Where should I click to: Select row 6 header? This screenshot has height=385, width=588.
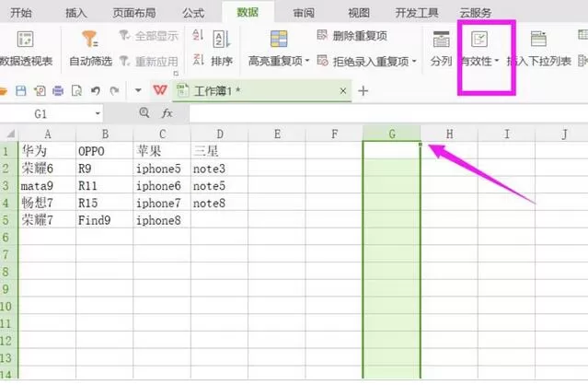pos(9,237)
